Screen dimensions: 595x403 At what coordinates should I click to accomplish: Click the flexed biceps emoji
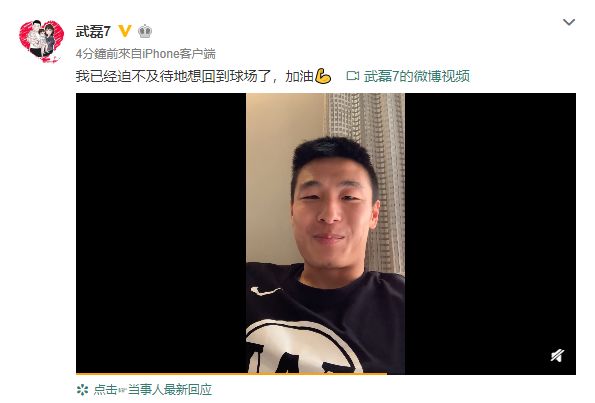[323, 76]
